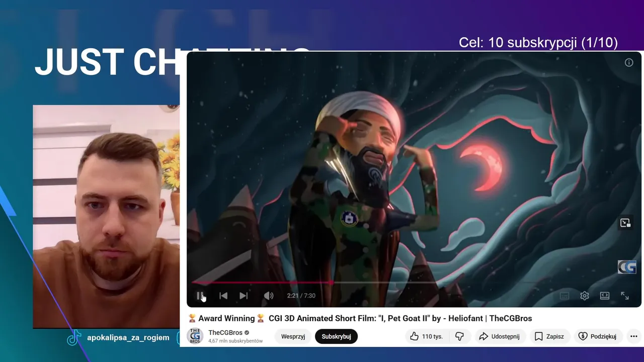Viewport: 644px width, 362px height.
Task: Save video with Zapisz button
Action: click(x=549, y=336)
